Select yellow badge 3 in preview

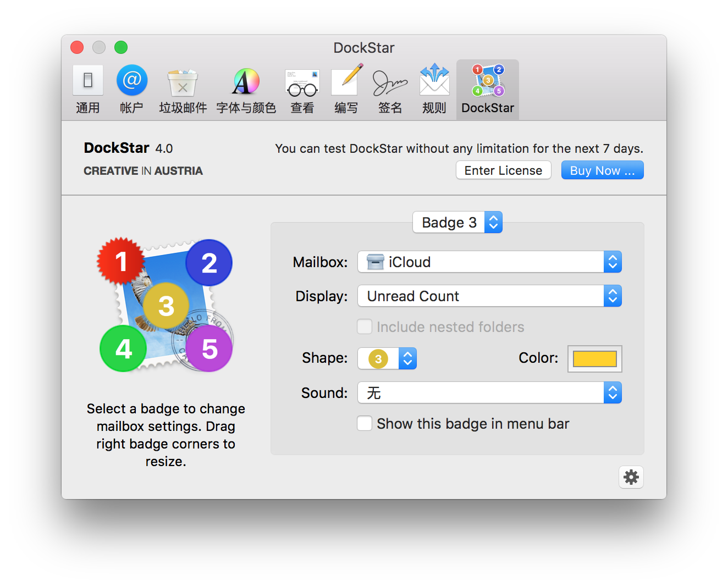pos(166,306)
